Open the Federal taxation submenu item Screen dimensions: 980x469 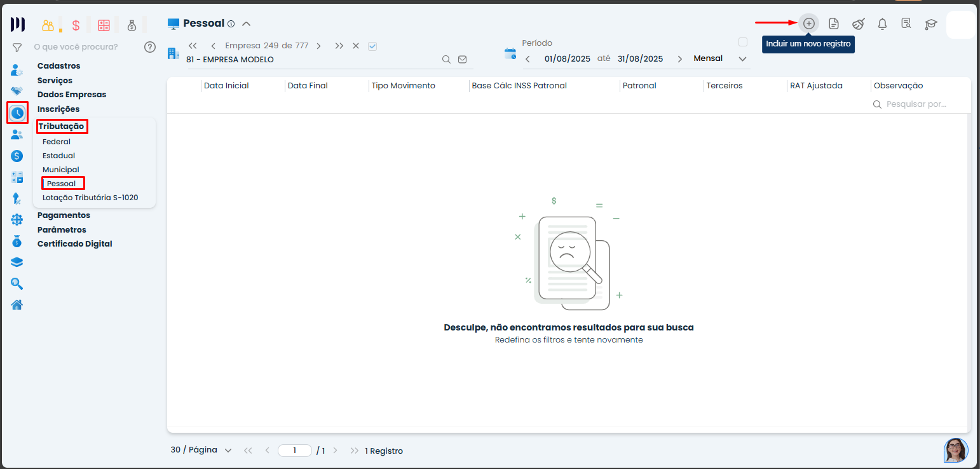click(57, 142)
